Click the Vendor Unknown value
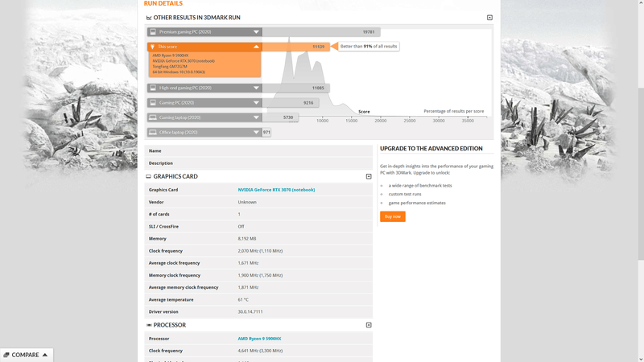This screenshot has height=362, width=644. click(x=247, y=202)
